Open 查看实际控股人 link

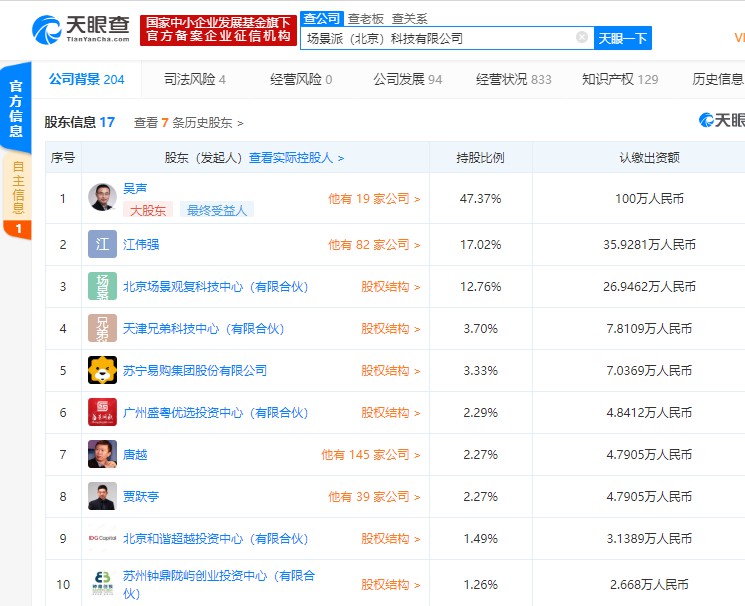(x=296, y=158)
